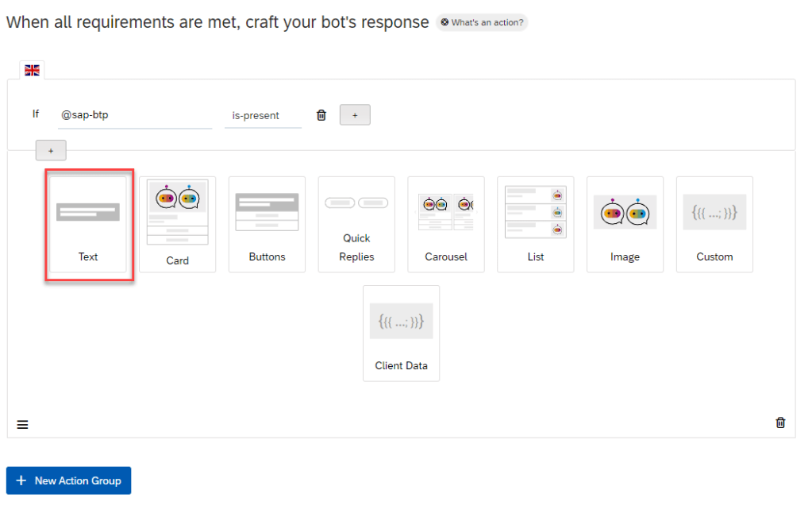Click the hamburger reorder handle icon
Image resolution: width=812 pixels, height=513 pixels.
coord(22,425)
